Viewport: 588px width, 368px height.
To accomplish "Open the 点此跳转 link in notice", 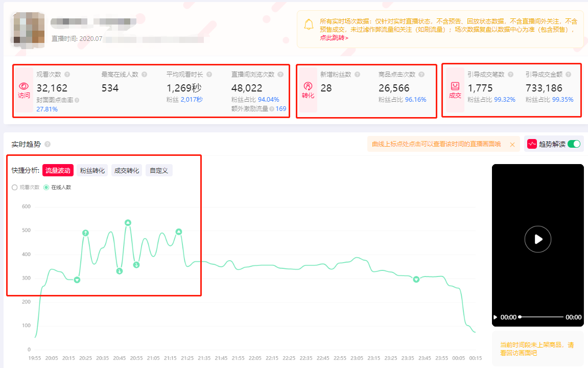I will [x=334, y=38].
